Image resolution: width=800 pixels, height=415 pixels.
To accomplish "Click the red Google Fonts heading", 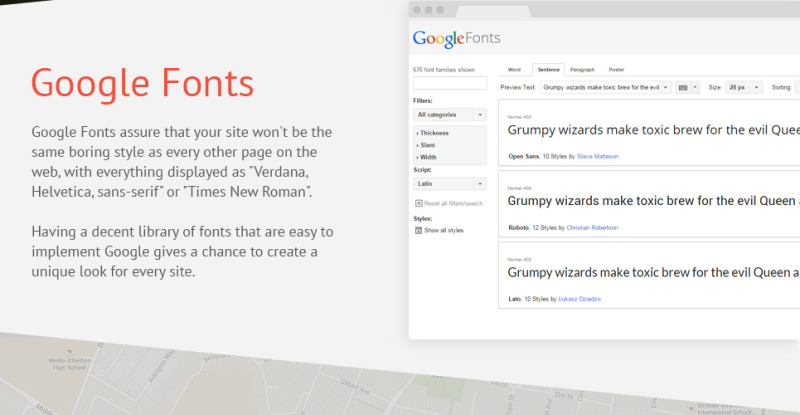I will (142, 83).
